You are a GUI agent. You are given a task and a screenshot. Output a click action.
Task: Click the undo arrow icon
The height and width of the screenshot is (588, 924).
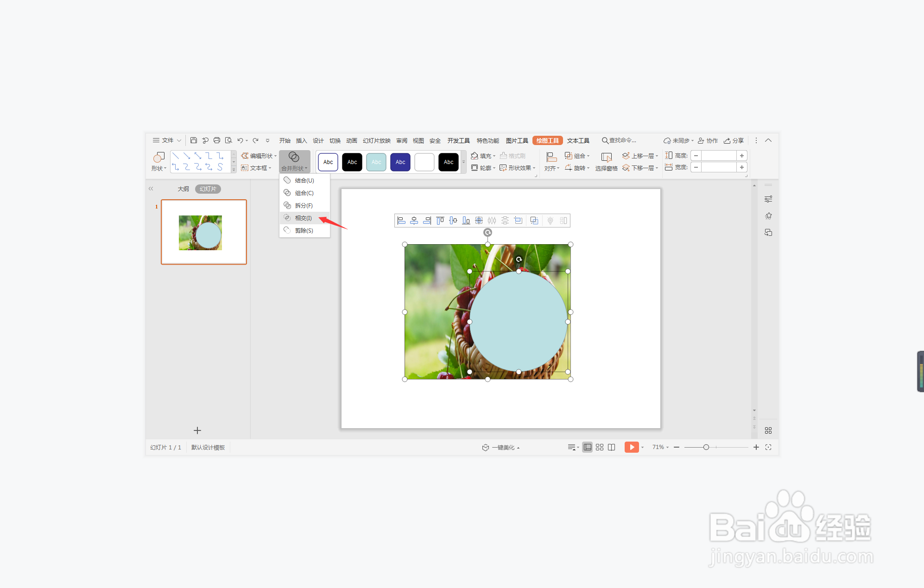tap(240, 140)
